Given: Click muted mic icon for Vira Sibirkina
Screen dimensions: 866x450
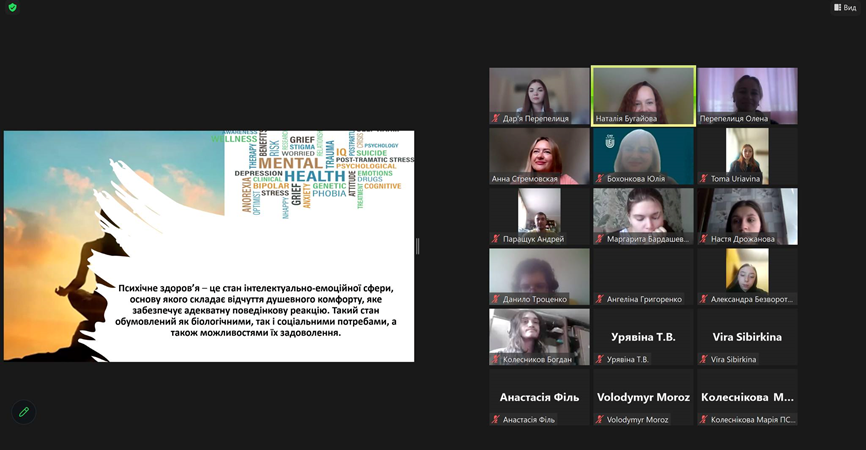Looking at the screenshot, I should pyautogui.click(x=704, y=359).
